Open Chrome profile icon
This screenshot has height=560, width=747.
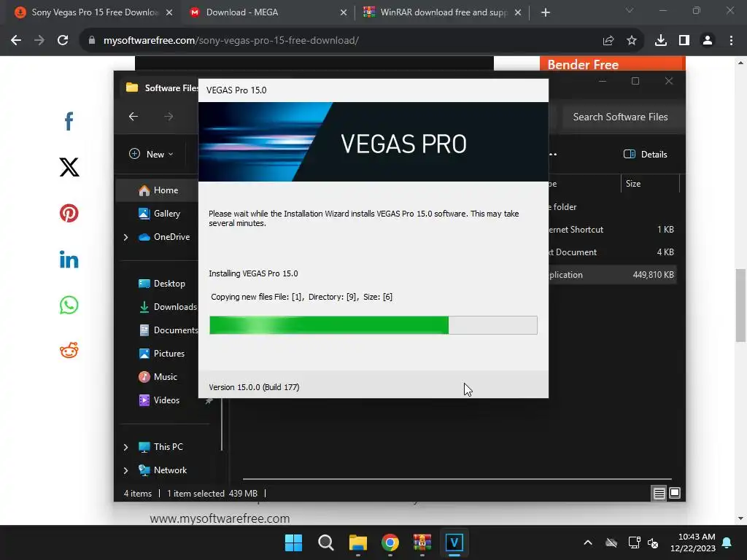tap(708, 41)
